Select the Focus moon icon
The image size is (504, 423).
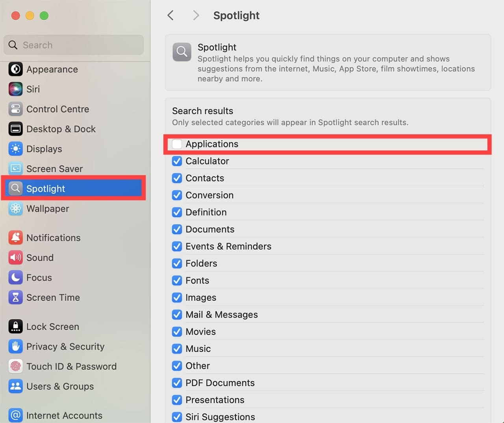pyautogui.click(x=16, y=277)
